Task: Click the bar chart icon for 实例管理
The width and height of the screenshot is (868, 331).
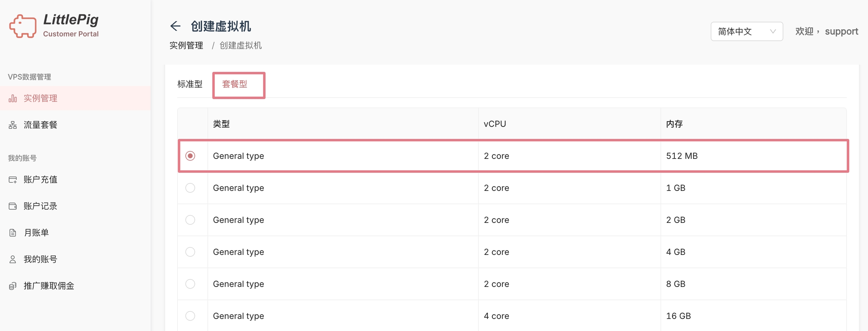Action: pos(13,99)
